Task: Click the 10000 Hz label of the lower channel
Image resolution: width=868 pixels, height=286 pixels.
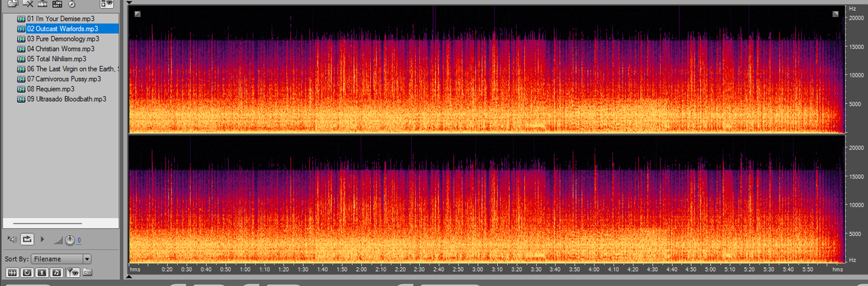Action: coord(857,204)
